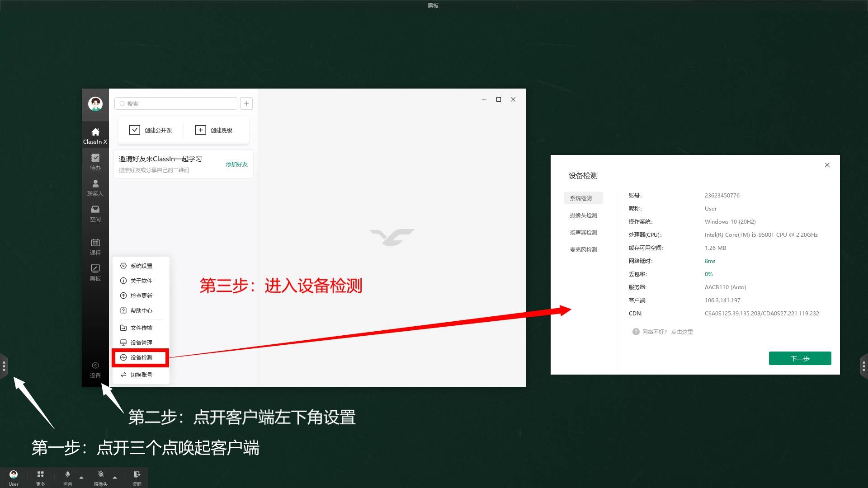Expand the arrow next to 声音 microphone
The height and width of the screenshot is (488, 868).
click(81, 478)
